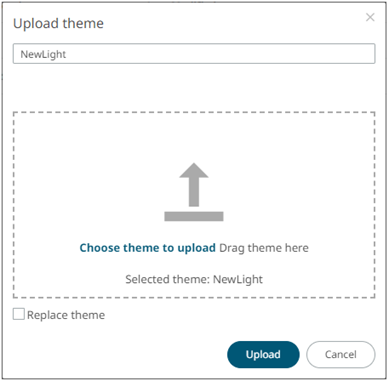
Task: Select the Selected theme: NewLight label
Action: [x=194, y=279]
